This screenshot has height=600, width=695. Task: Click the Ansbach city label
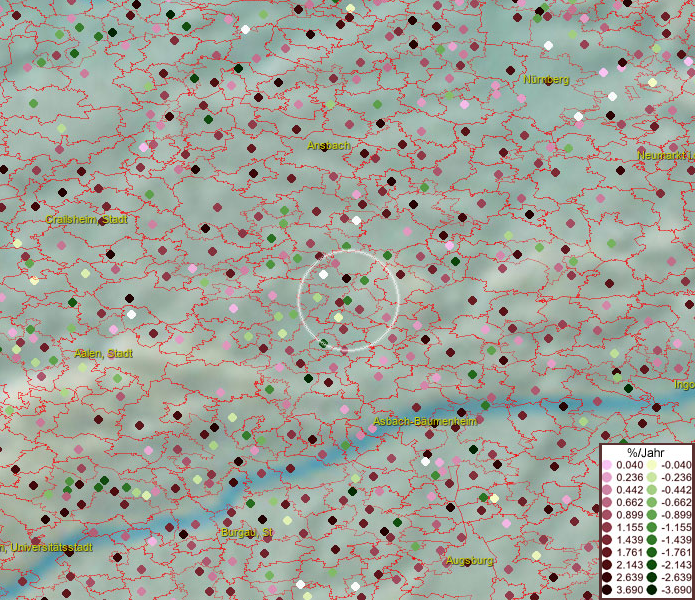pos(328,146)
